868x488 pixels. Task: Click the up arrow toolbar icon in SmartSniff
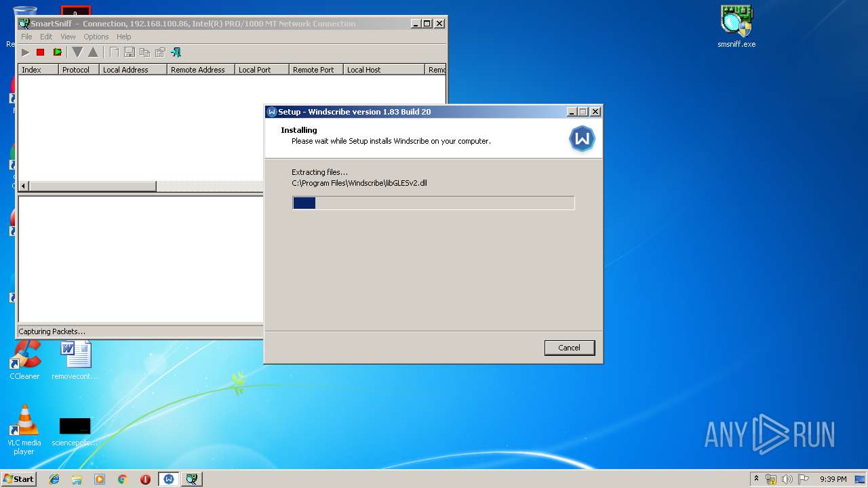93,52
